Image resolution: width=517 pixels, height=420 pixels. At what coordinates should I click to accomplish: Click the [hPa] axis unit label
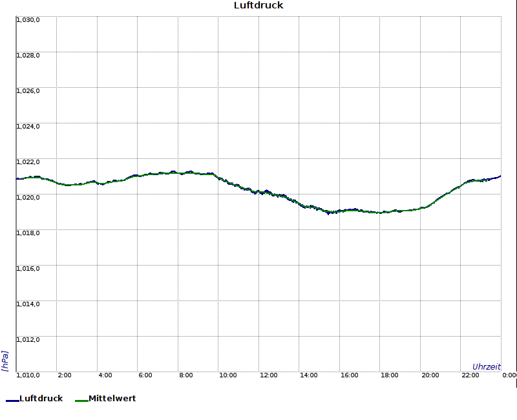click(x=5, y=361)
